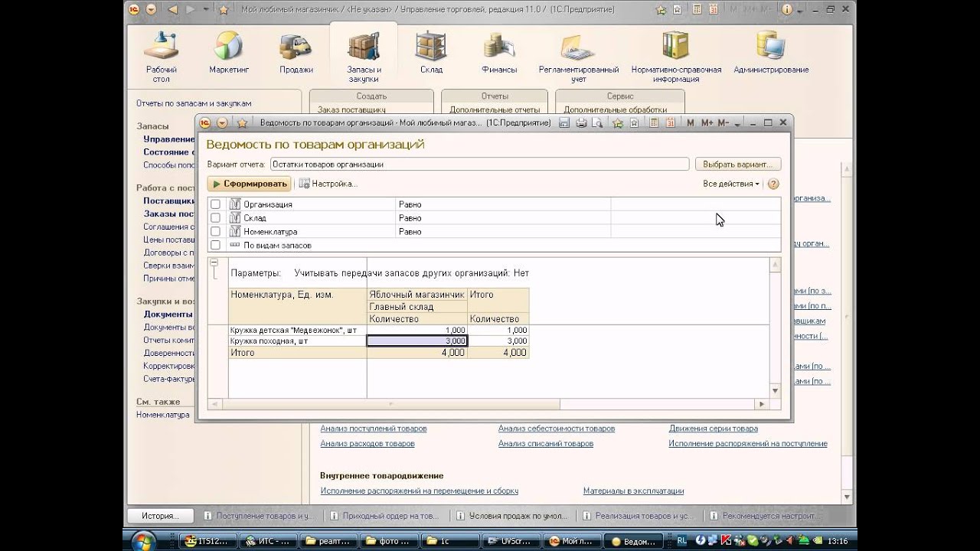Click the Выбрать вариант button
This screenshot has width=980, height=551.
pos(738,164)
